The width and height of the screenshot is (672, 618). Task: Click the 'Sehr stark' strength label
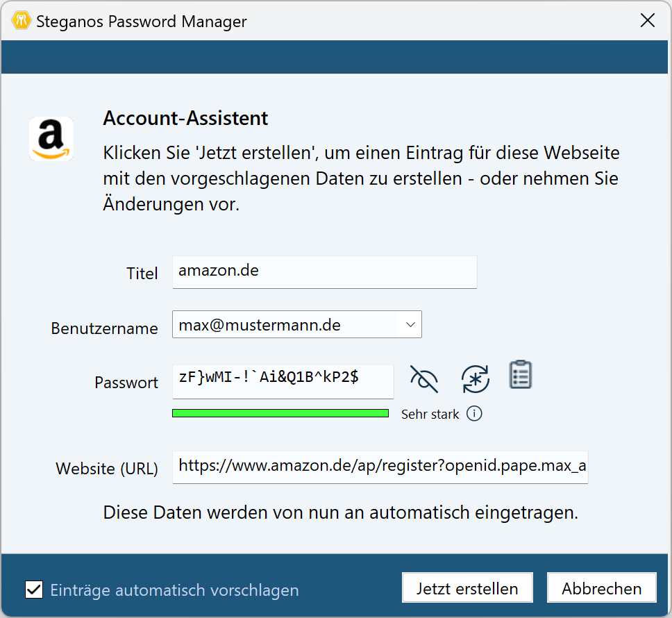tap(430, 415)
